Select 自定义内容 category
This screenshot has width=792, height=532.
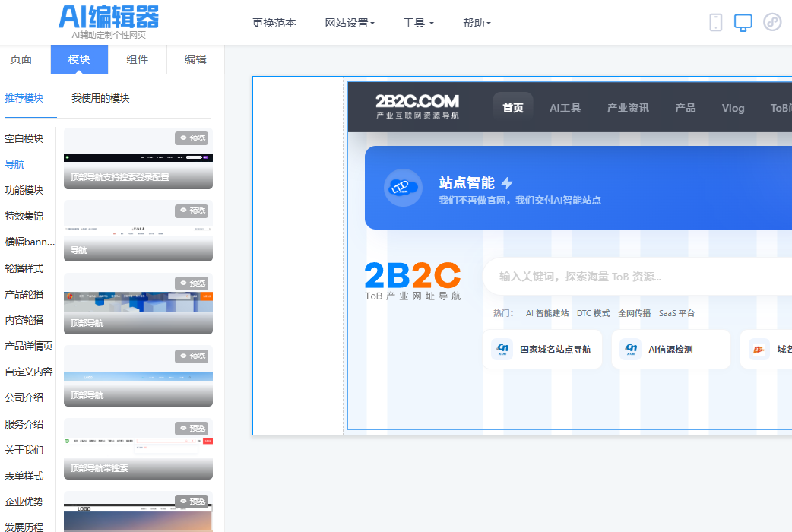pos(29,372)
